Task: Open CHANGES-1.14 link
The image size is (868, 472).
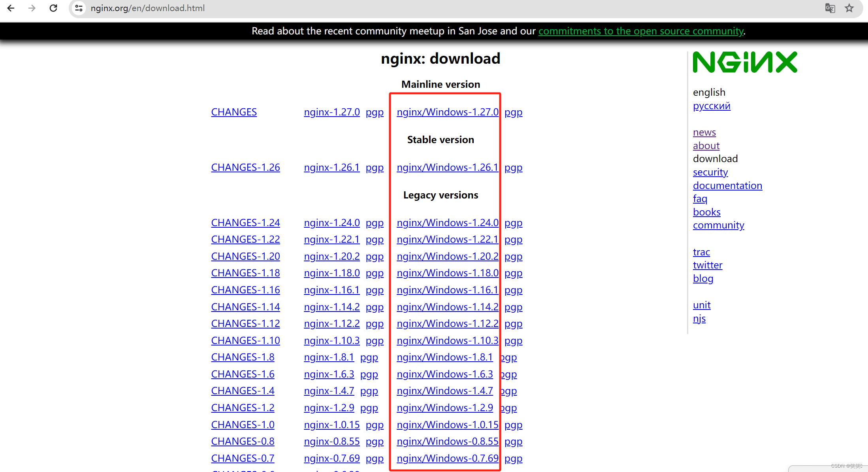Action: (x=245, y=307)
